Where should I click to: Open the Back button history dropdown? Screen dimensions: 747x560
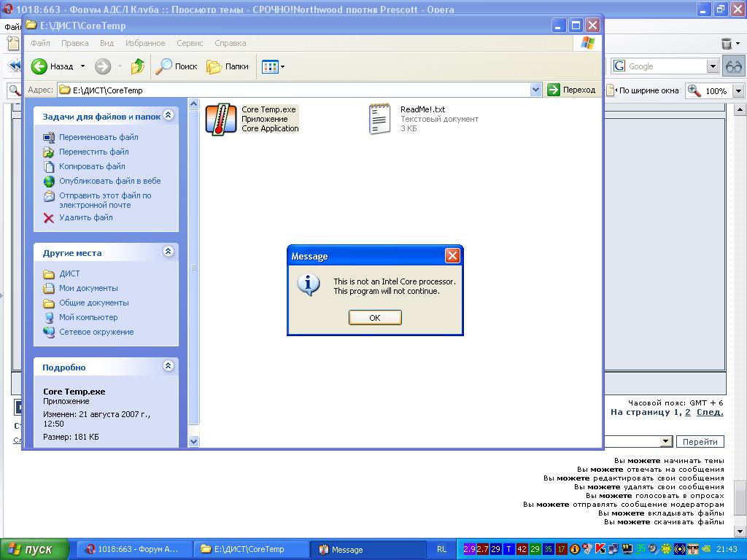tap(82, 66)
